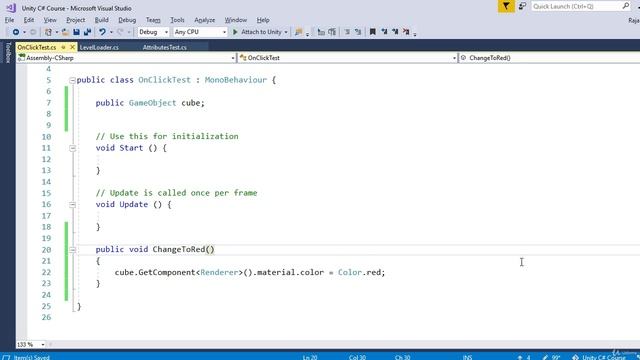640x360 pixels.
Task: Save the current file with the floppy icon
Action: (76, 32)
